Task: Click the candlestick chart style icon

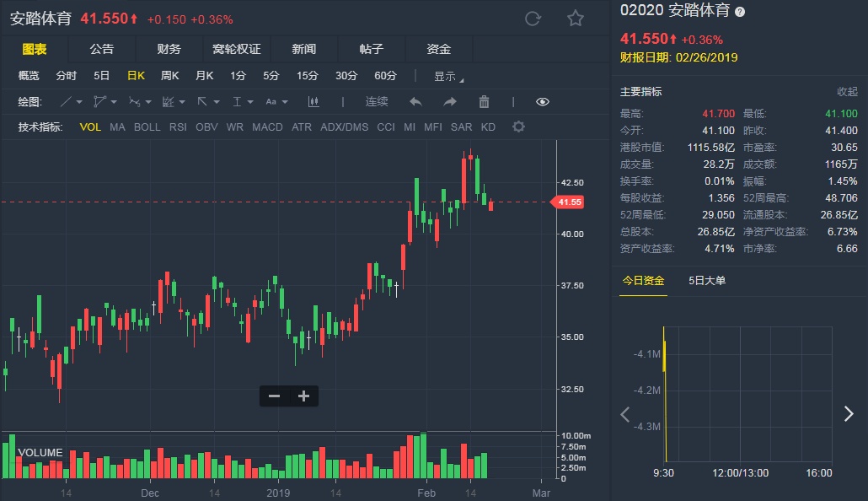Action: point(313,102)
